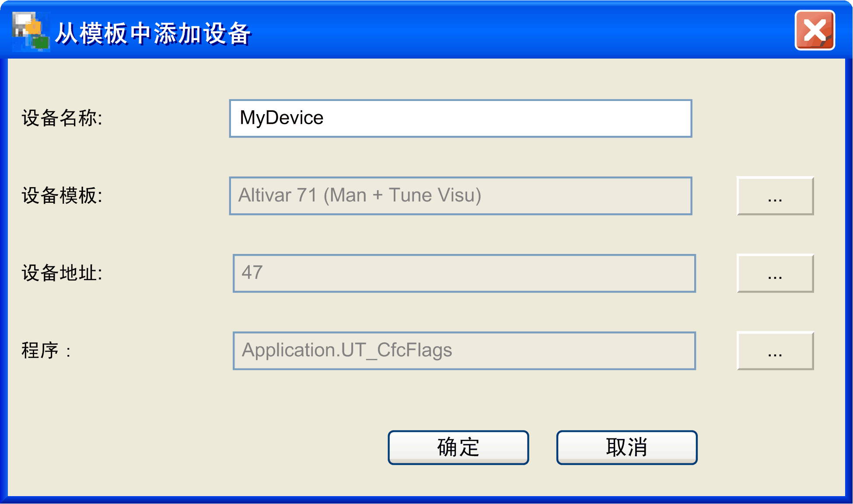Open the device address browse button
This screenshot has width=853, height=504.
775,273
